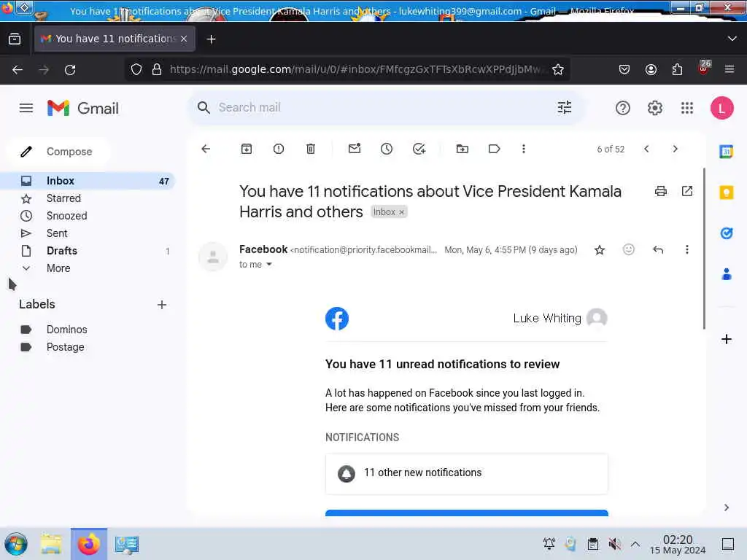Image resolution: width=747 pixels, height=560 pixels.
Task: Toggle muted volume tray icon
Action: [x=614, y=544]
